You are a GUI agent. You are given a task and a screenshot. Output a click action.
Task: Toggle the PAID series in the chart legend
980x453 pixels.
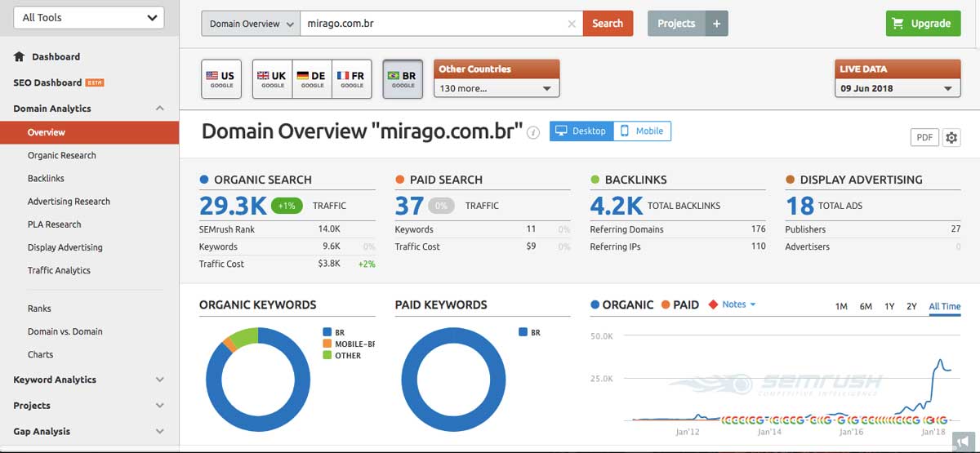[680, 304]
